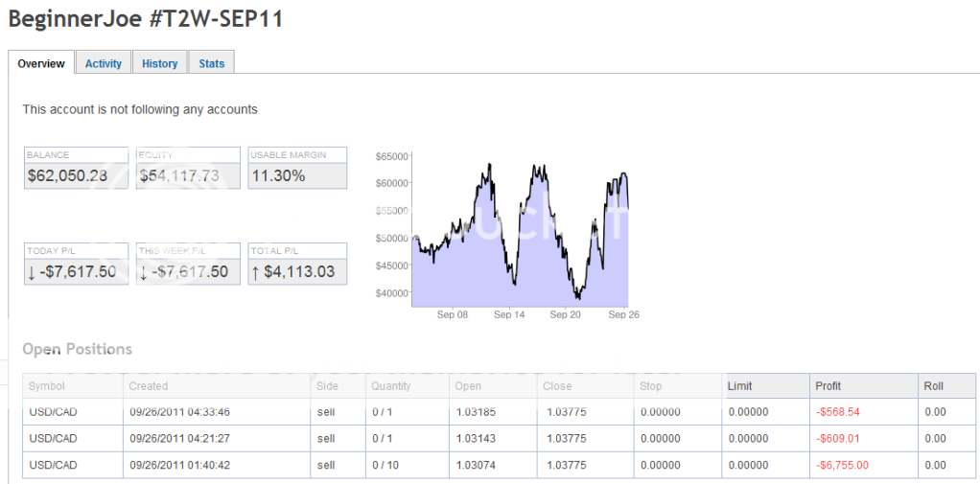The image size is (980, 484).
Task: Click the Symbol column header
Action: 47,386
